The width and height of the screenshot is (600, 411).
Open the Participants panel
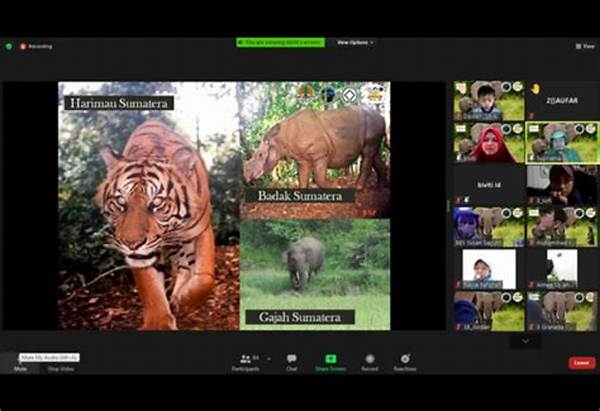[x=246, y=363]
